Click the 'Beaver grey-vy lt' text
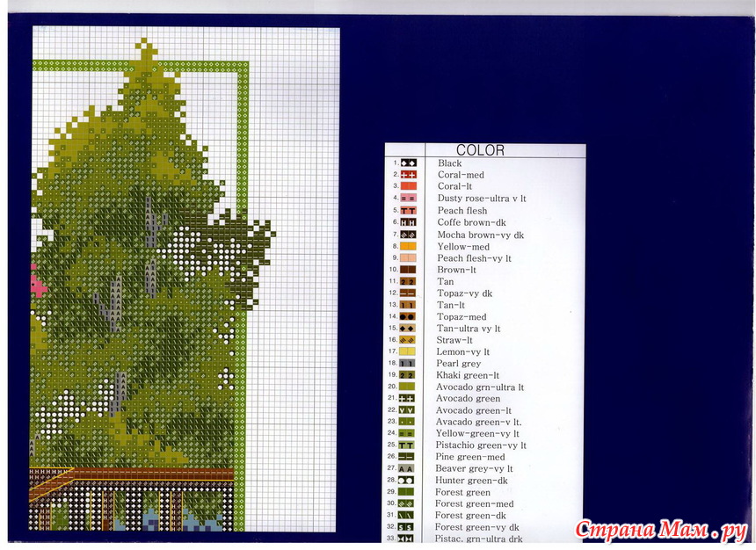 (x=474, y=469)
